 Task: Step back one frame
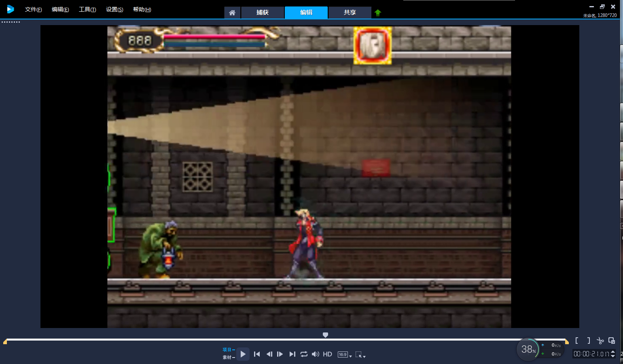point(269,354)
